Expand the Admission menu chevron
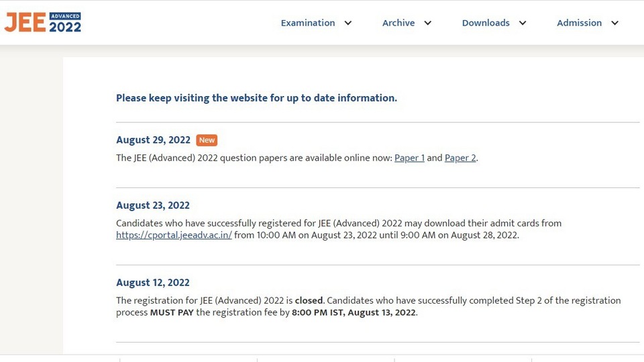The image size is (644, 362). click(614, 23)
